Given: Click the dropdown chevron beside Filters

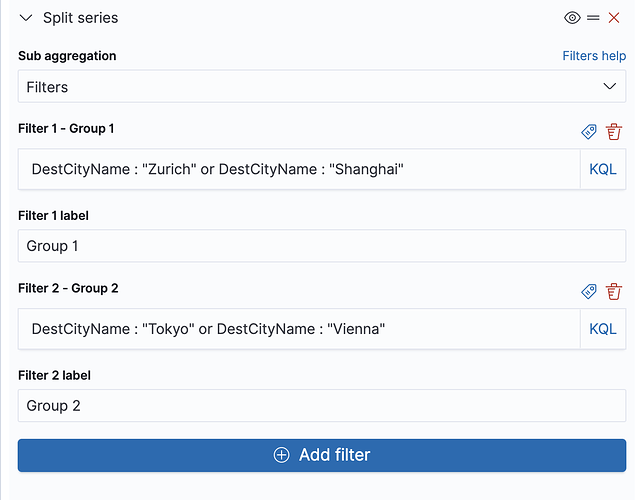Looking at the screenshot, I should pos(610,87).
